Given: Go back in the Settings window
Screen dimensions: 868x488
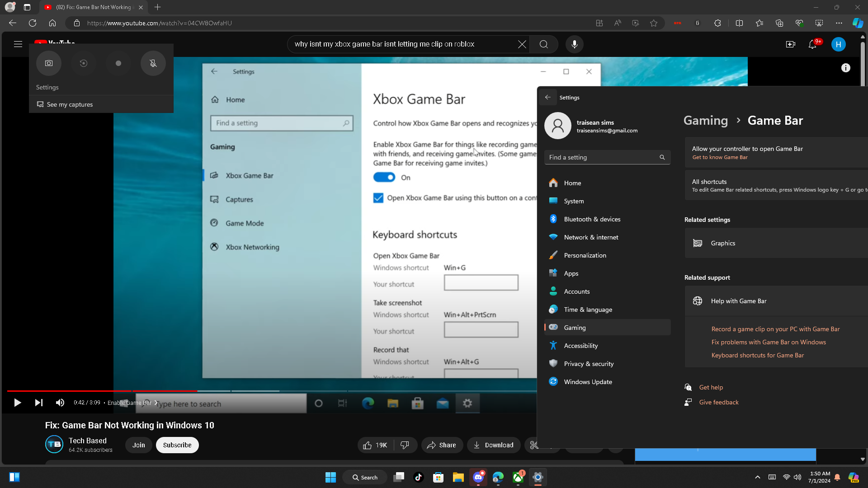Looking at the screenshot, I should coord(548,97).
